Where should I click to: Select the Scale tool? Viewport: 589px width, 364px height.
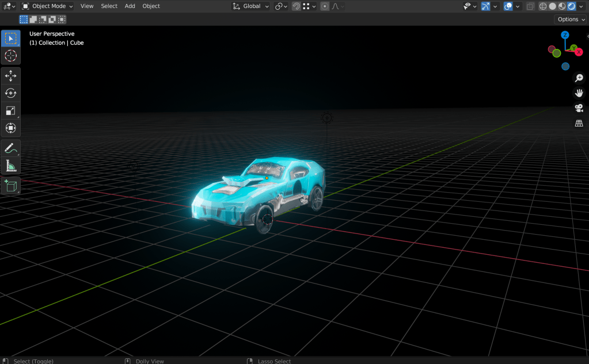pyautogui.click(x=10, y=111)
